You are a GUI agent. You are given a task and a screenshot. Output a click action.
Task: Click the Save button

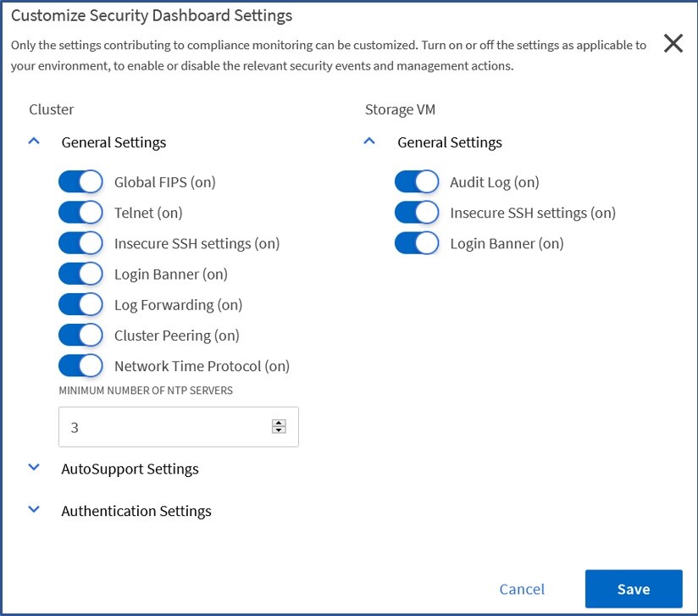tap(633, 589)
